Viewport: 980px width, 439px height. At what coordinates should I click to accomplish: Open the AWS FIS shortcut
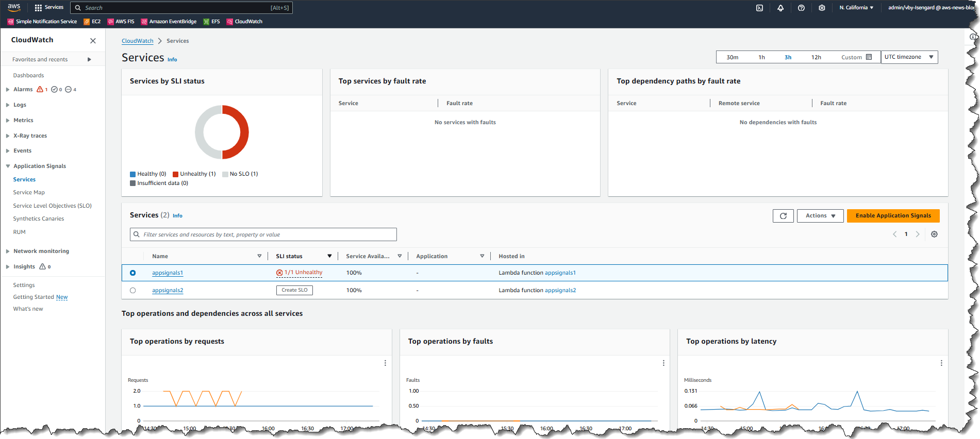[121, 22]
